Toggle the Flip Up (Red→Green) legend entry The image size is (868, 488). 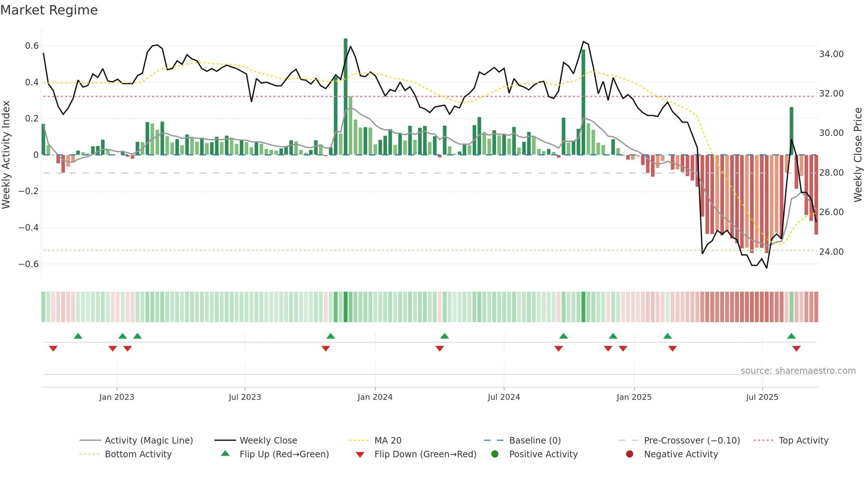pos(275,454)
